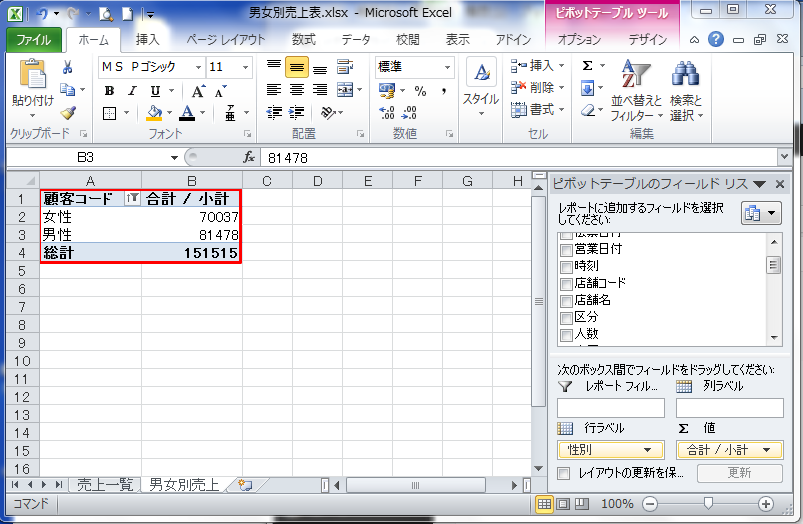Switch to Page Layout view in status bar
The image size is (803, 524).
click(x=563, y=505)
